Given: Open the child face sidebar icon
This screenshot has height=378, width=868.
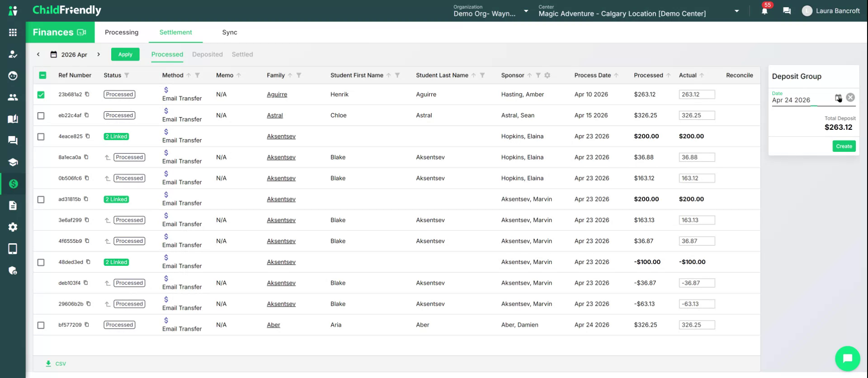Looking at the screenshot, I should click(x=13, y=76).
